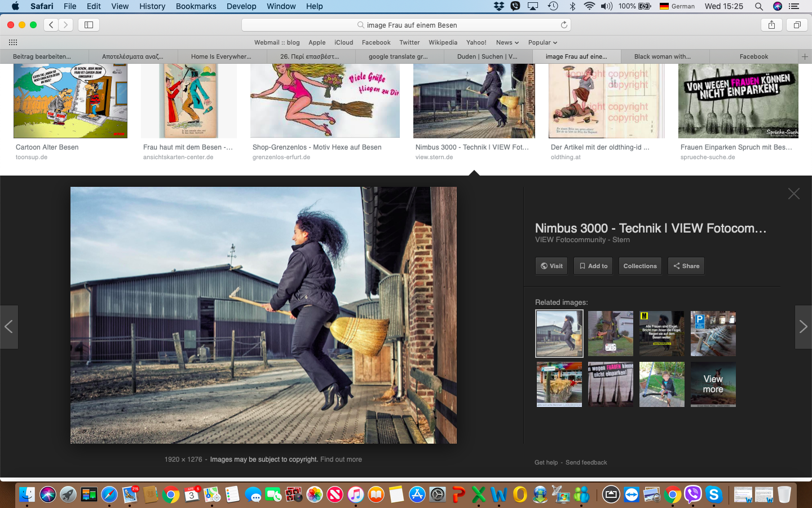The width and height of the screenshot is (812, 508).
Task: Select the 'Der Artikel mit der oldthing-id' thumbnail
Action: 607,101
